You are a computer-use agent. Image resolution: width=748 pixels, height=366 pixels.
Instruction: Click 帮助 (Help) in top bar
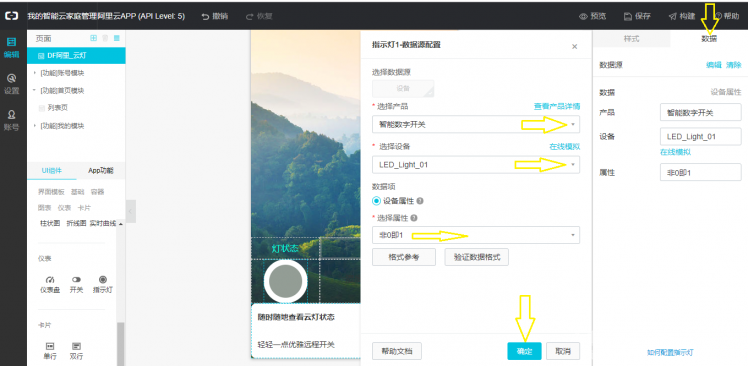[726, 16]
